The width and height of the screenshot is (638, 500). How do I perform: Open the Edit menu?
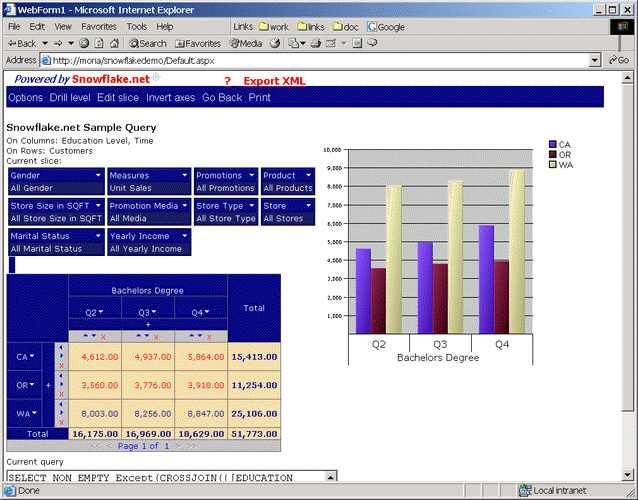pos(37,27)
